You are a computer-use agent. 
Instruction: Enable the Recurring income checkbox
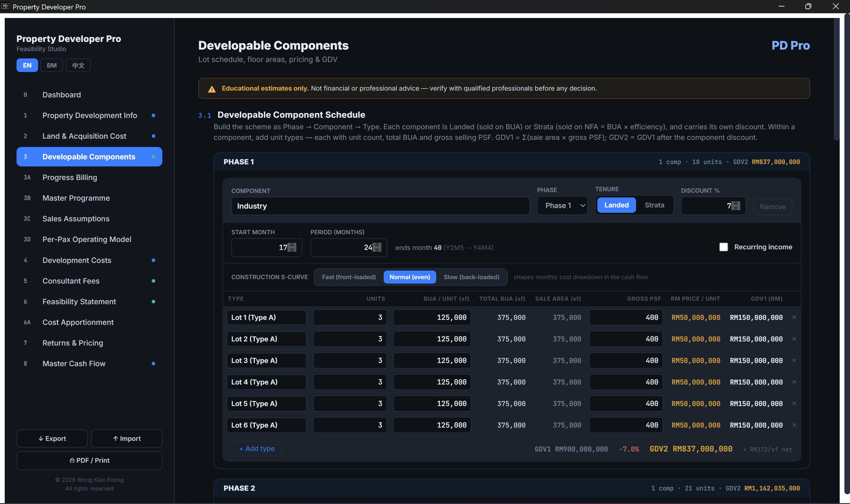pyautogui.click(x=723, y=247)
